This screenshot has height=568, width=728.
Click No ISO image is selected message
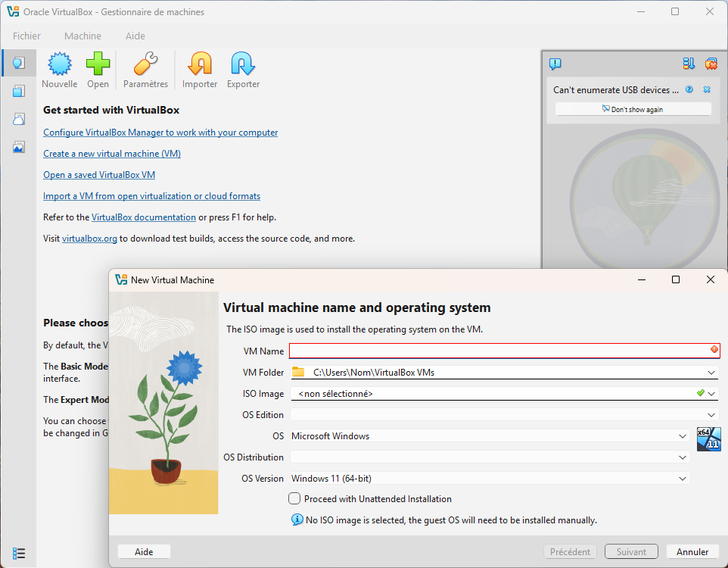pyautogui.click(x=451, y=520)
